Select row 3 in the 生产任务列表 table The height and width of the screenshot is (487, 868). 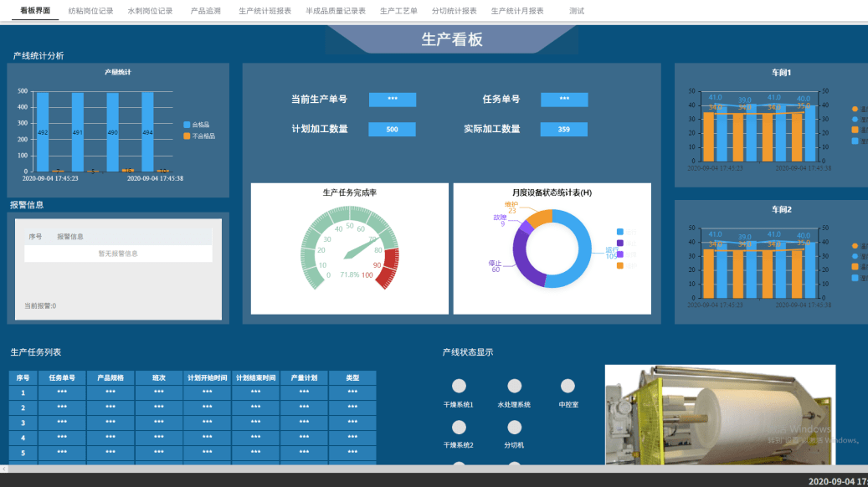193,423
